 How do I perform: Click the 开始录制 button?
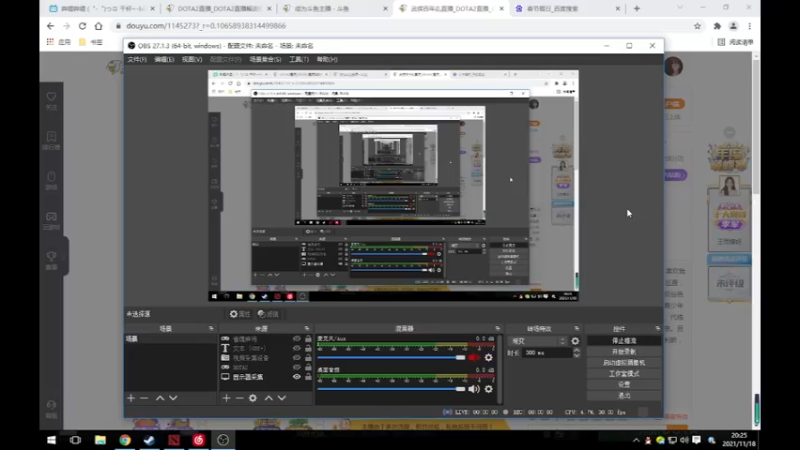point(624,352)
